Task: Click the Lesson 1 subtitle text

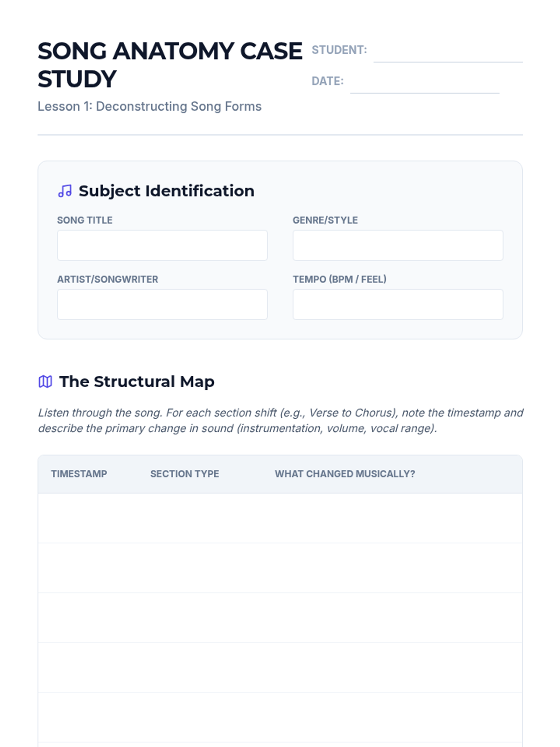Action: 149,106
